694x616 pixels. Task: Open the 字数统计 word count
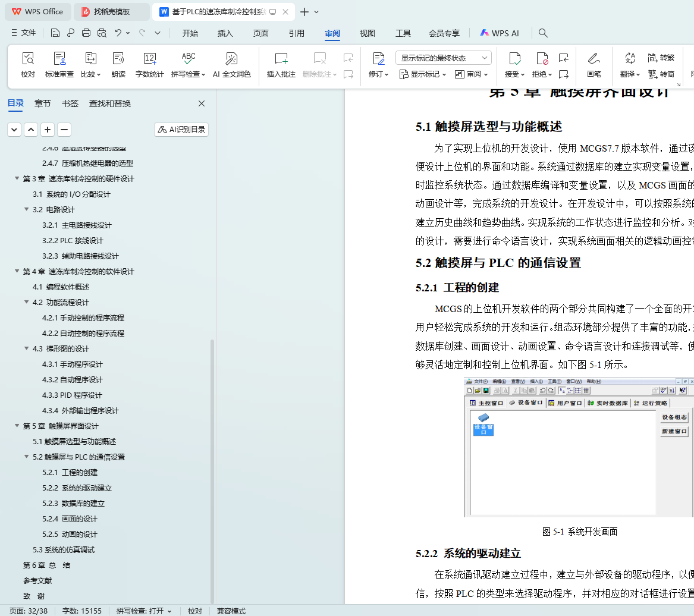click(x=150, y=65)
